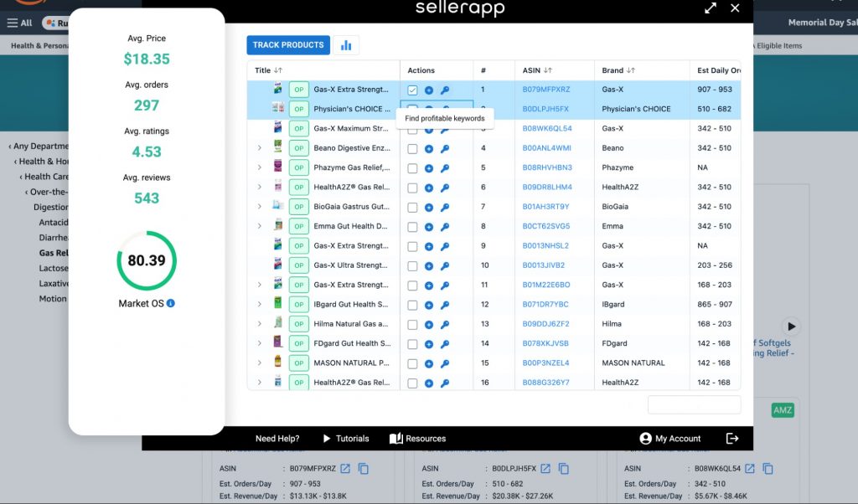Open the bar chart view beside Track Products

346,45
